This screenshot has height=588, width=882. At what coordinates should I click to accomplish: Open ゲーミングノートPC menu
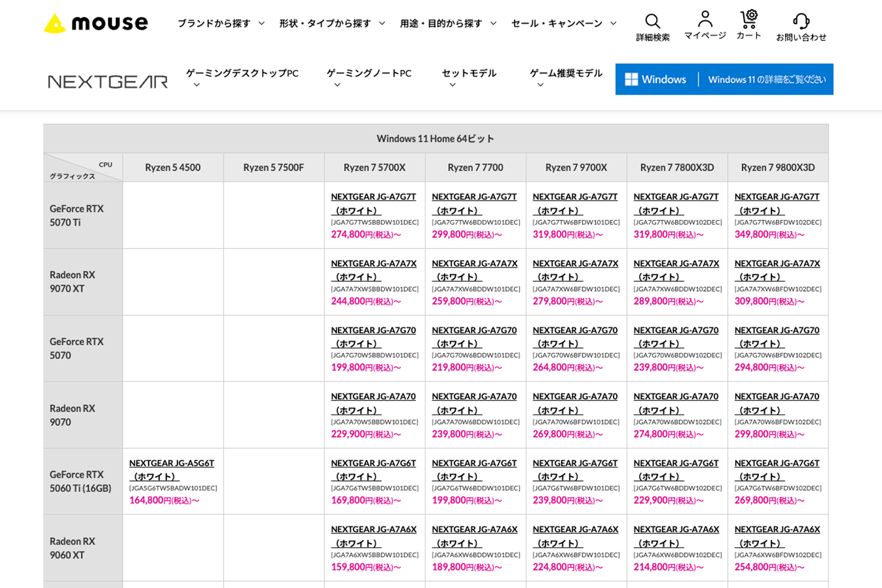(369, 73)
